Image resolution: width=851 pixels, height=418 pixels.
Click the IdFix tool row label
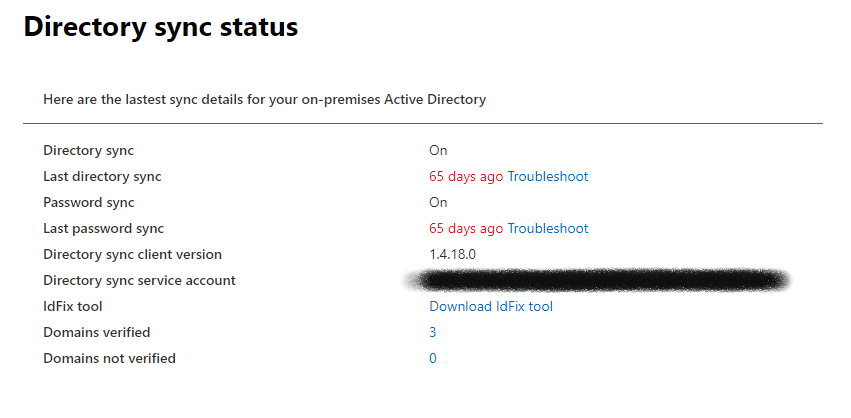pos(73,307)
